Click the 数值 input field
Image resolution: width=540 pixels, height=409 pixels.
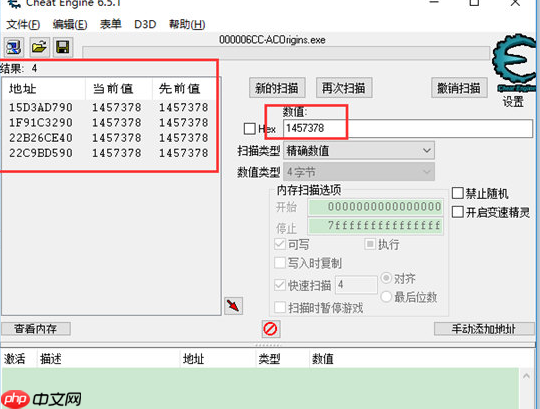click(x=408, y=128)
